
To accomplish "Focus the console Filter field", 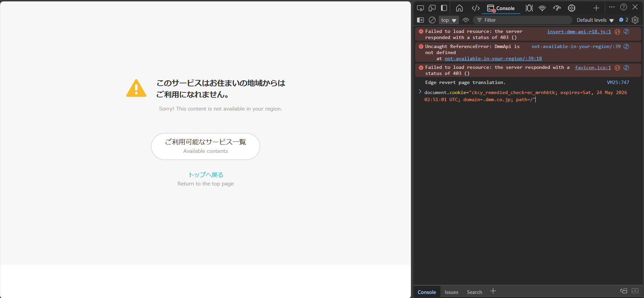I will pos(523,20).
